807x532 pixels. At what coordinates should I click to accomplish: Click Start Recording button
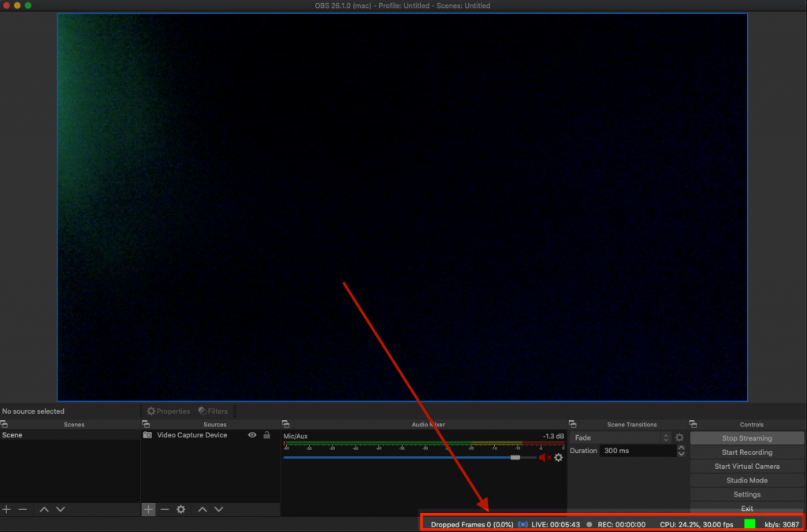746,452
